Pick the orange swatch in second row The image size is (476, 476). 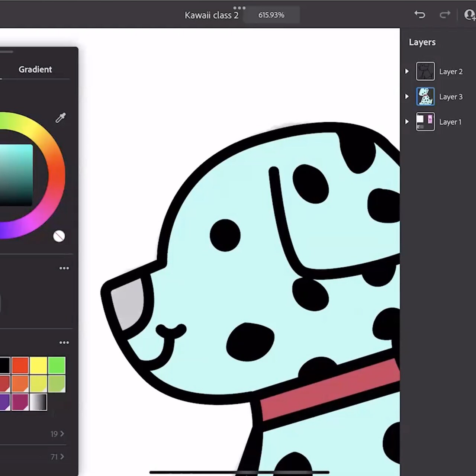tap(20, 383)
